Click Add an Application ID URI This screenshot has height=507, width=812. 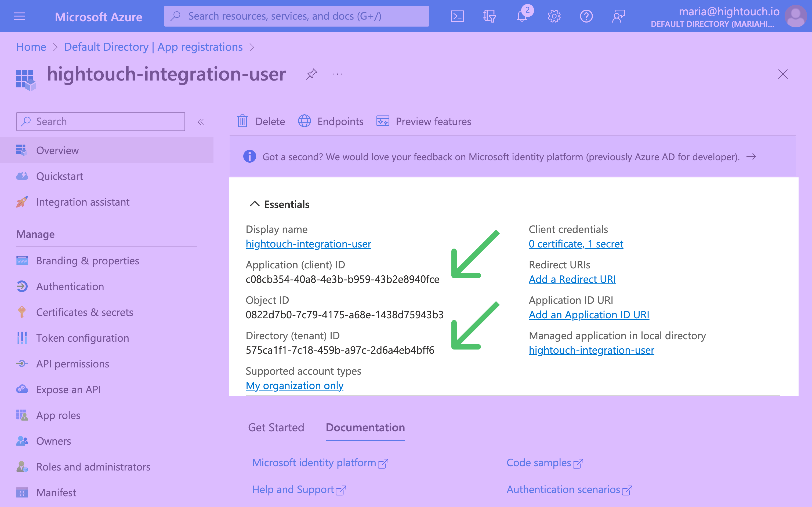589,315
